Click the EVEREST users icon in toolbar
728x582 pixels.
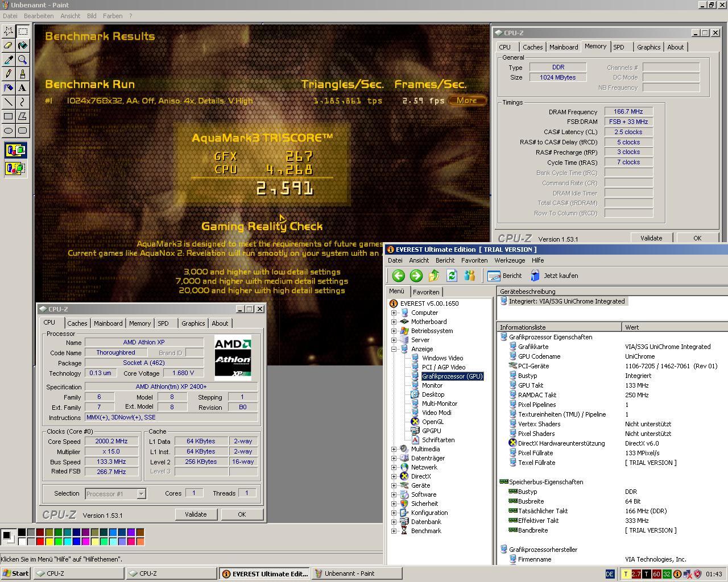469,276
